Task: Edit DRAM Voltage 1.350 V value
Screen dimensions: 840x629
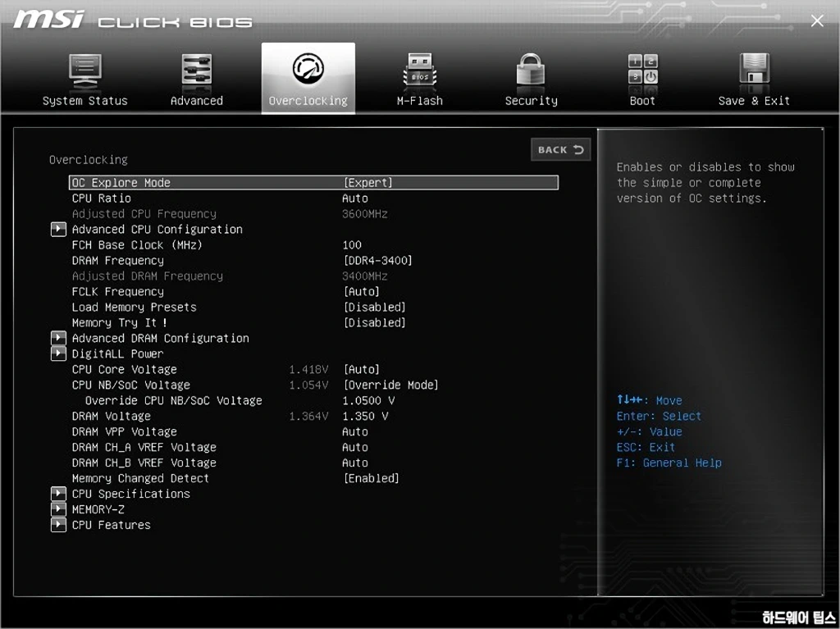Action: (x=365, y=416)
